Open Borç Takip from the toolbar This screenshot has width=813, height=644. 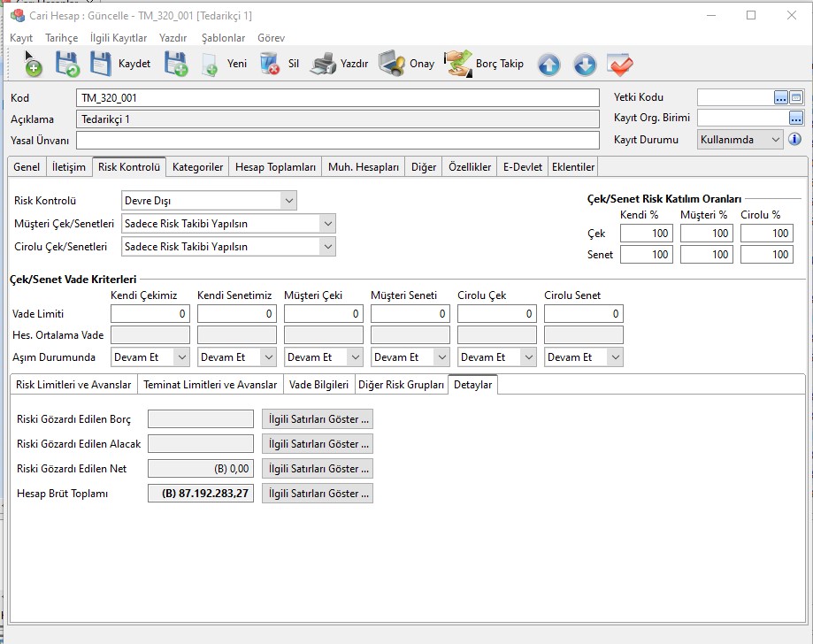[485, 64]
